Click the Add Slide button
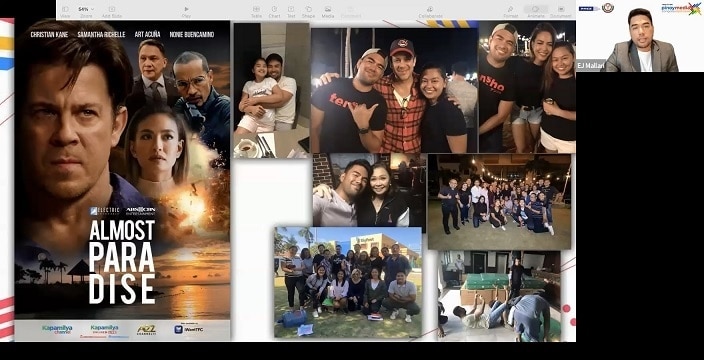 112,12
